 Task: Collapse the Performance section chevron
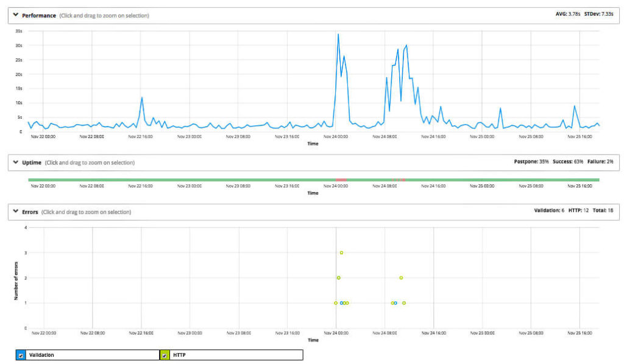(x=15, y=15)
